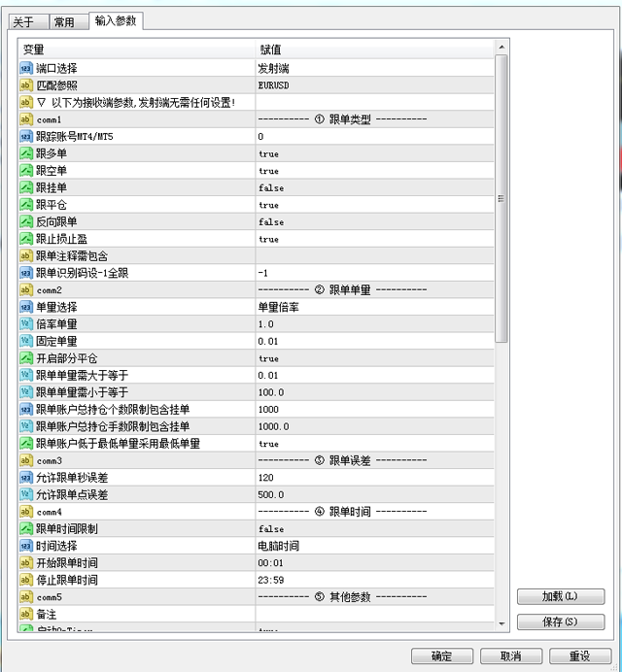The image size is (622, 672).
Task: Click the icon next to 跟踪账号MT4/MT5
Action: [x=26, y=137]
